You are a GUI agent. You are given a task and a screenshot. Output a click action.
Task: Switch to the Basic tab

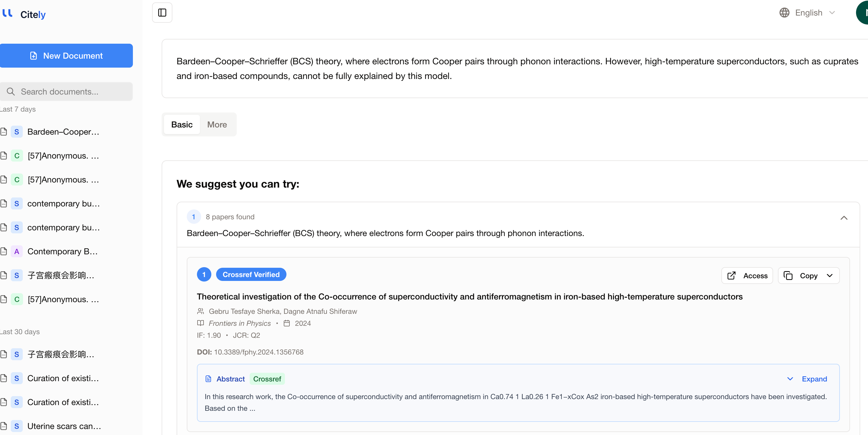[182, 124]
